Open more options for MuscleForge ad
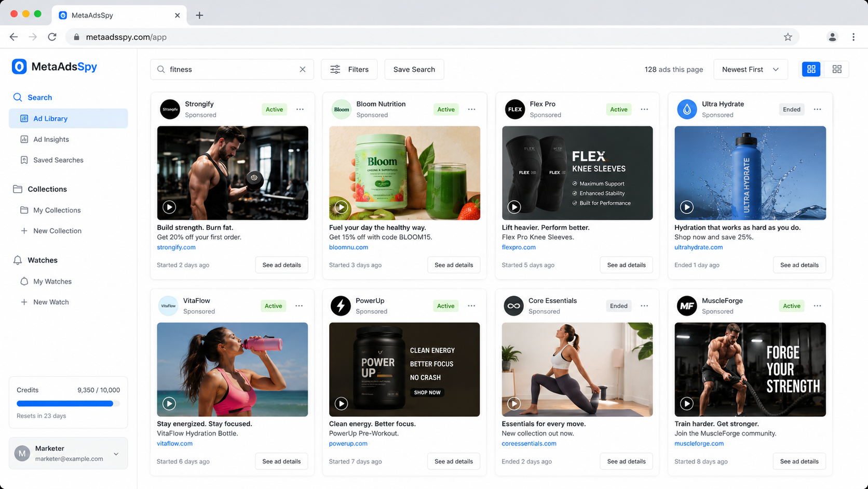This screenshot has width=868, height=489. coord(818,306)
